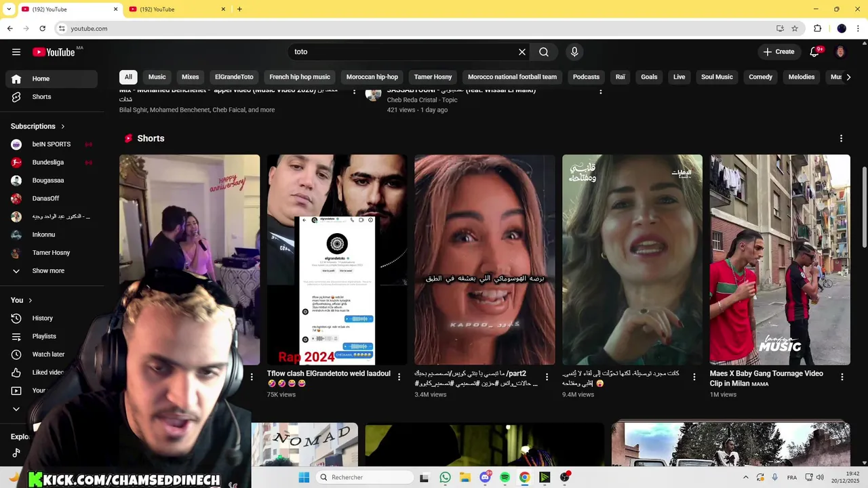Image resolution: width=868 pixels, height=488 pixels.
Task: Open a new browser tab
Action: coord(239,9)
